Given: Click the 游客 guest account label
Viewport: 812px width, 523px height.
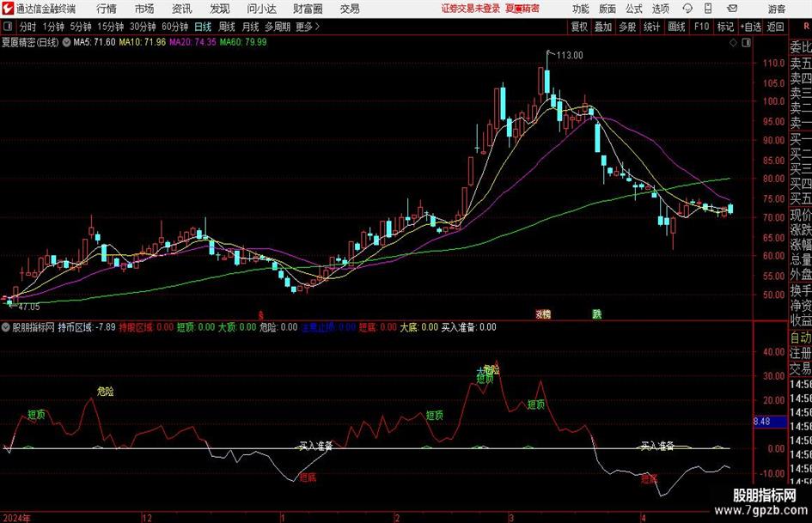Looking at the screenshot, I should click(x=777, y=9).
